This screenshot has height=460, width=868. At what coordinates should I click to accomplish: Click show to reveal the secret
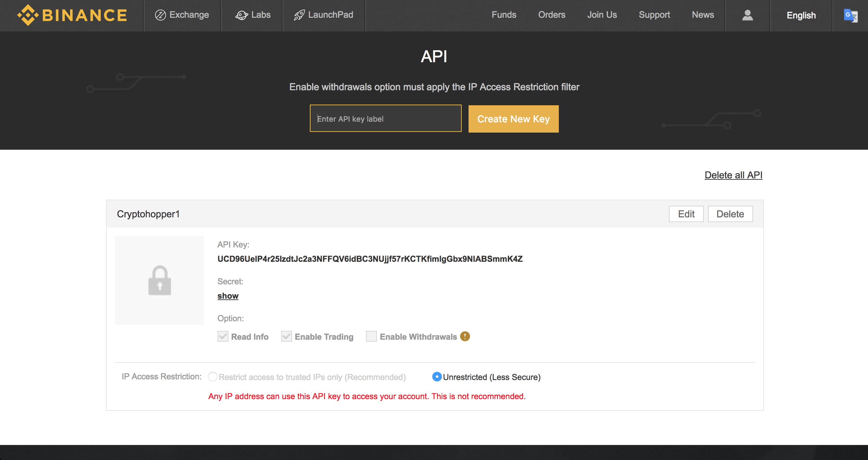point(228,296)
